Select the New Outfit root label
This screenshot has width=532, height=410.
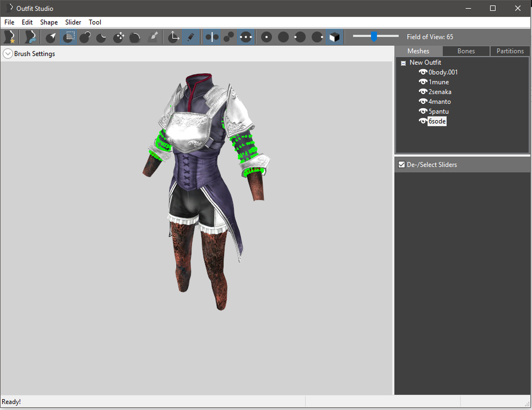425,62
